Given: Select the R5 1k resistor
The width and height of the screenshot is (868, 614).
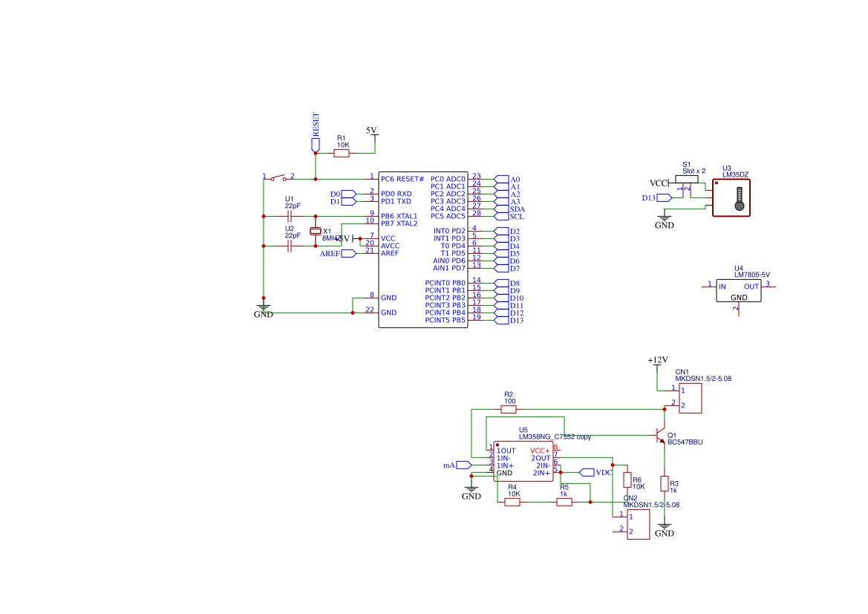Looking at the screenshot, I should click(x=564, y=502).
